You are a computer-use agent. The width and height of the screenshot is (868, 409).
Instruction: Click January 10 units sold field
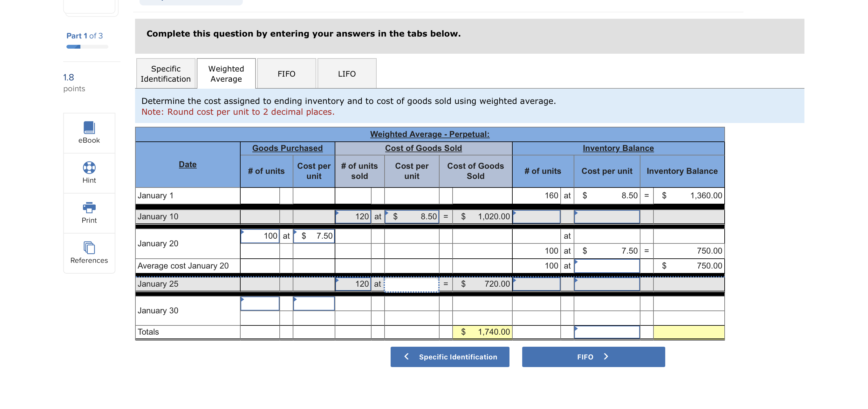click(353, 217)
